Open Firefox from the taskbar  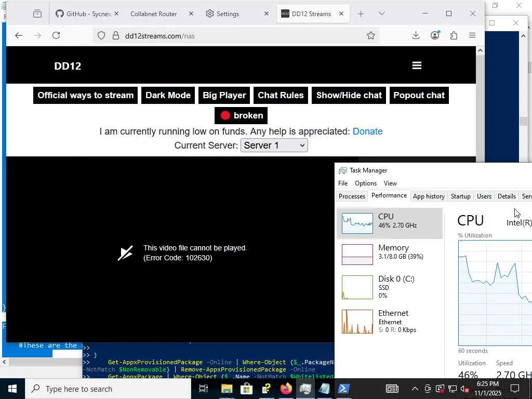pyautogui.click(x=286, y=389)
